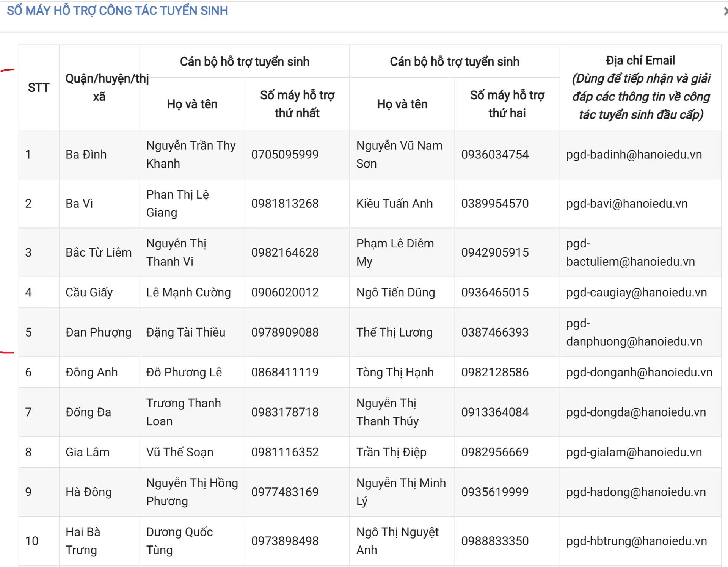This screenshot has width=728, height=567.
Task: Click phone number 0978909088 for Đan Phượng
Action: [285, 332]
